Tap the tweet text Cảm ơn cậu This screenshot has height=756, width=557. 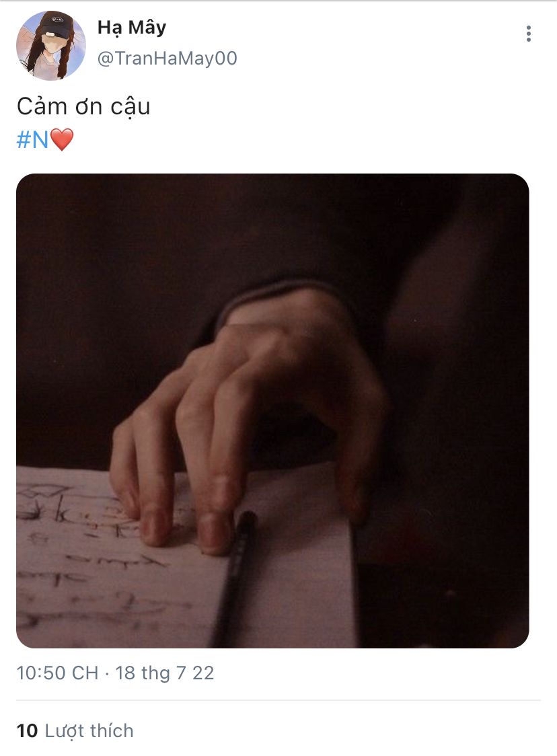pos(83,106)
